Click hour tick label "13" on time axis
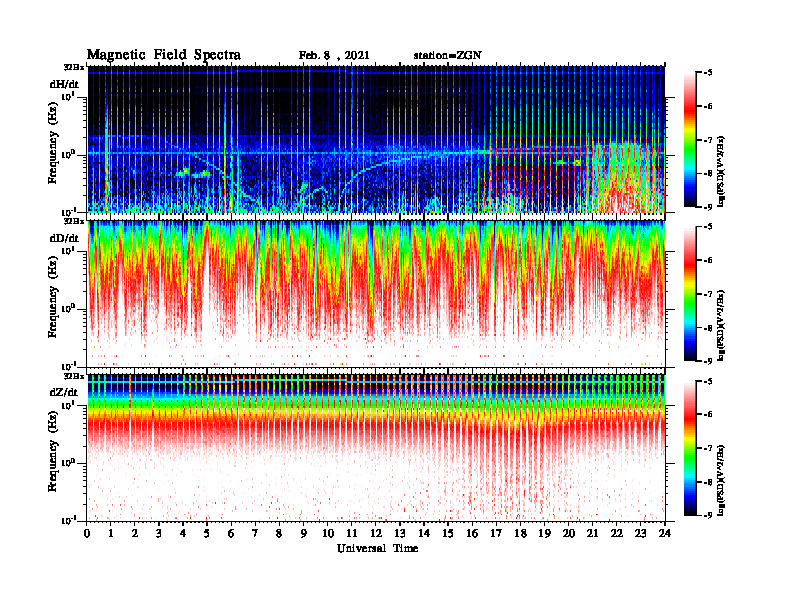Image resolution: width=792 pixels, height=612 pixels. pyautogui.click(x=400, y=533)
